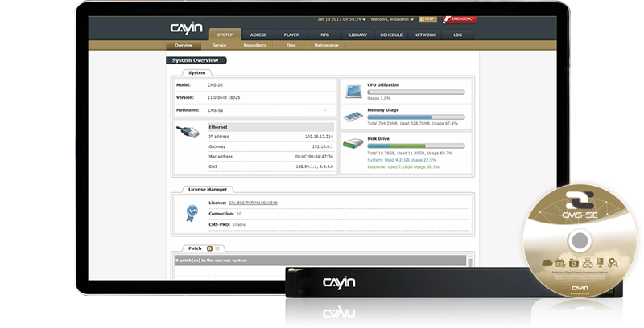The image size is (644, 328).
Task: Click the Disk Drive usage bar
Action: tap(416, 146)
